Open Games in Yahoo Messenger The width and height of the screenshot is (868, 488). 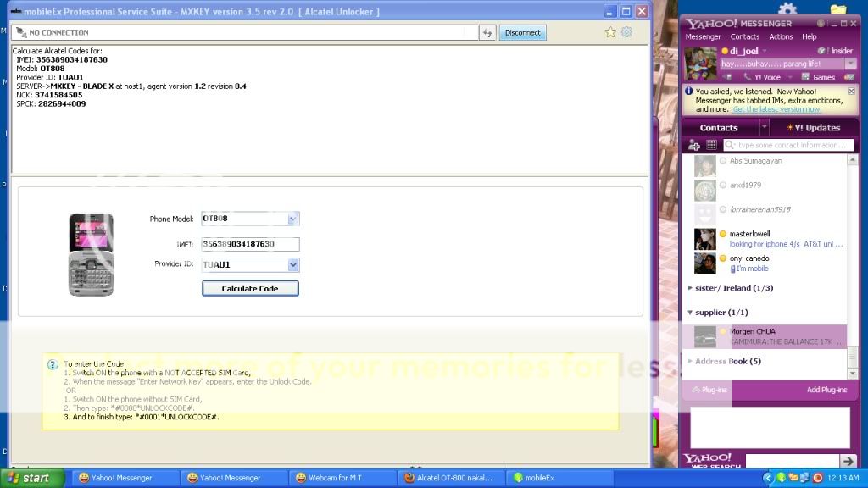[818, 77]
